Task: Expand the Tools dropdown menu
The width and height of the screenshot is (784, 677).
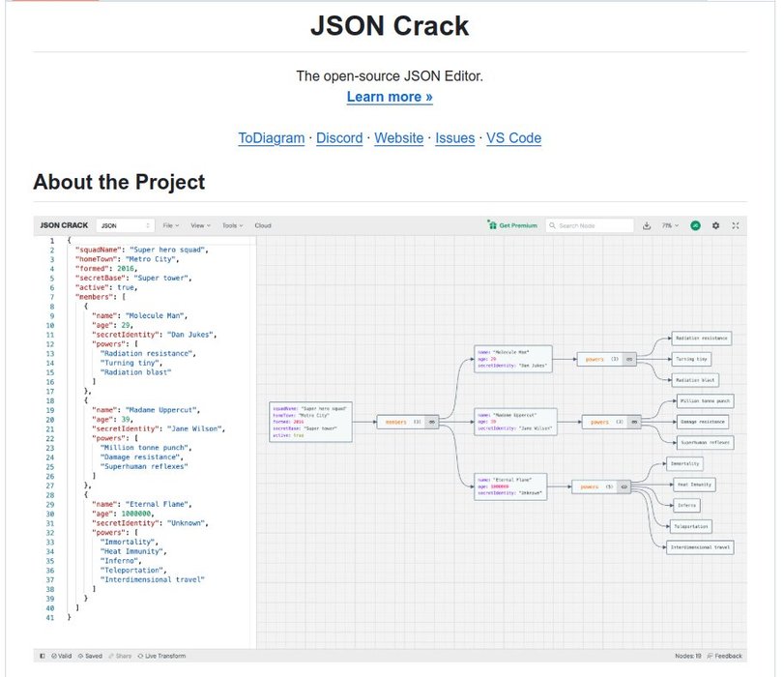Action: [x=232, y=225]
